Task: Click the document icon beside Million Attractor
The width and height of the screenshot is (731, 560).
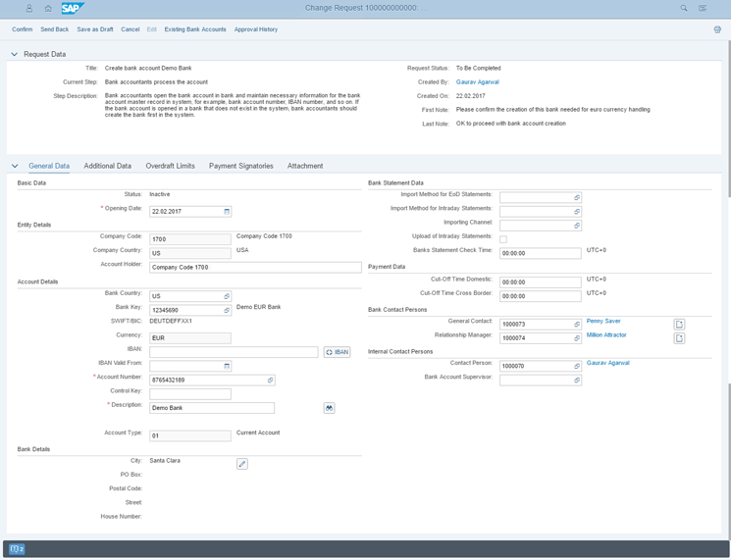Action: 679,338
